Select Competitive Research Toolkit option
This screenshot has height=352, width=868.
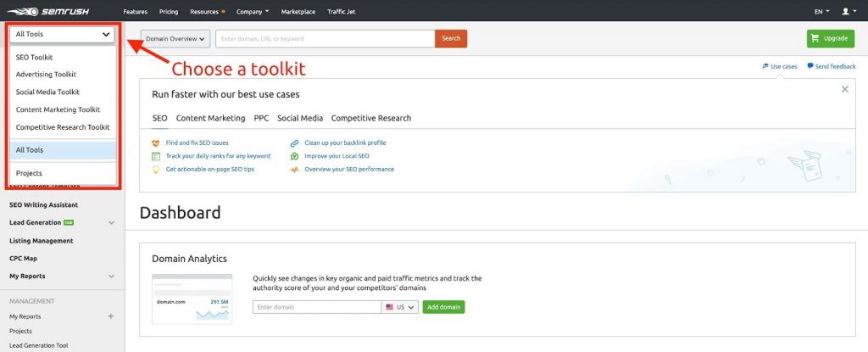tap(63, 127)
